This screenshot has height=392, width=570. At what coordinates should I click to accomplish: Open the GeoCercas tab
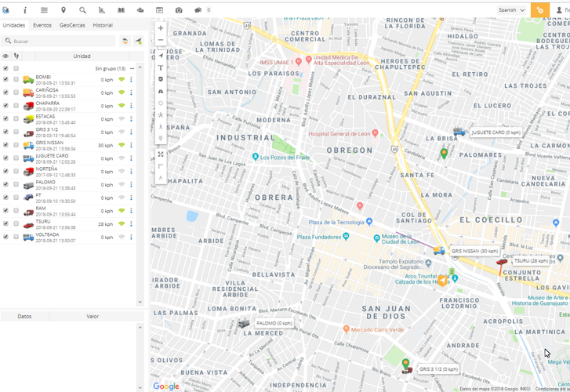(x=72, y=25)
